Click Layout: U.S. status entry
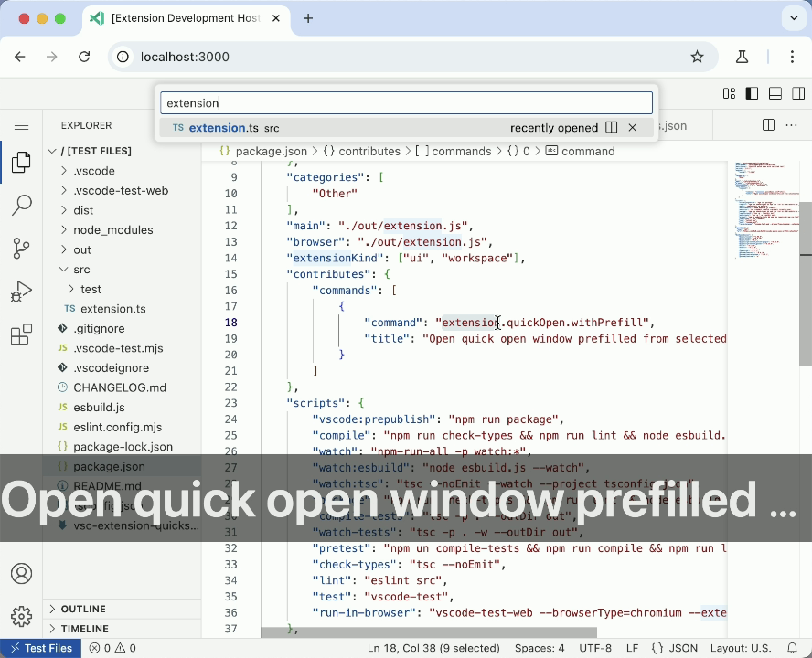 click(x=741, y=648)
